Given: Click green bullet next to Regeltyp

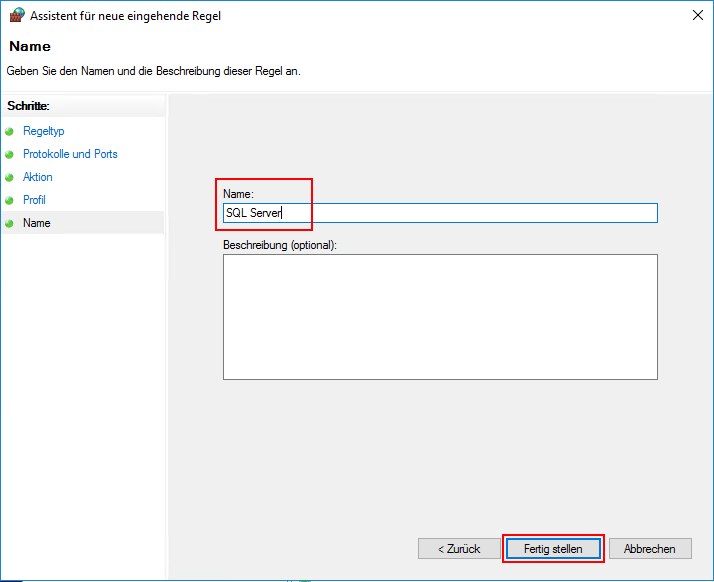Looking at the screenshot, I should point(9,132).
